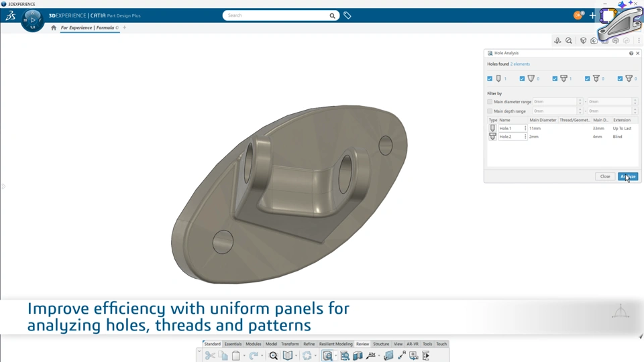The image size is (644, 362).
Task: Select the rotate view tool icon
Action: click(x=557, y=41)
